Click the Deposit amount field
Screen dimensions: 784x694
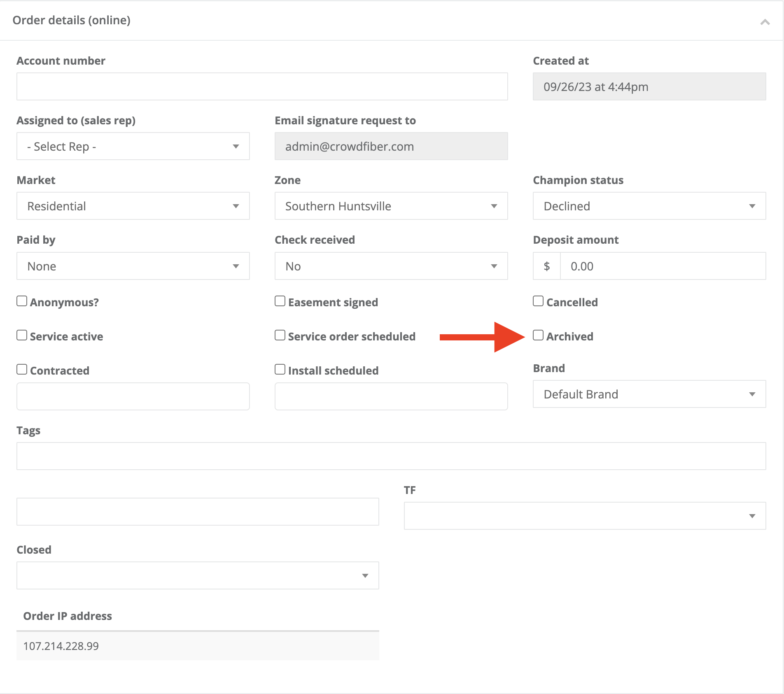pyautogui.click(x=662, y=266)
